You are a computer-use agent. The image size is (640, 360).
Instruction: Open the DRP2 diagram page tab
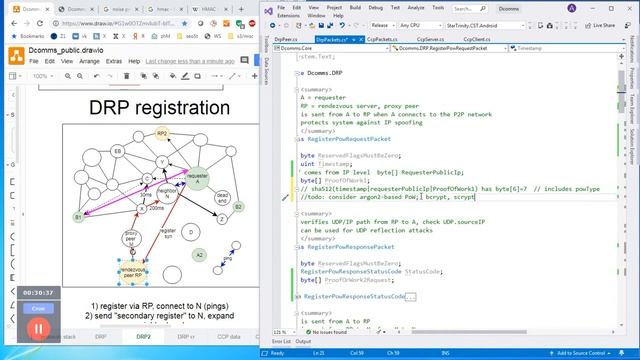[143, 337]
